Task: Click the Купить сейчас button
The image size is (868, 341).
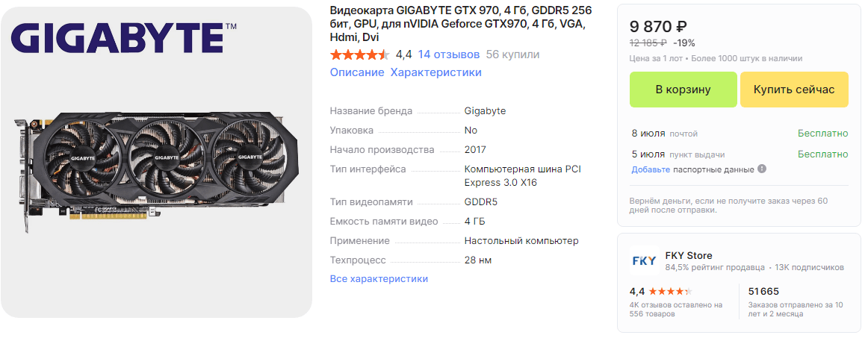Action: pyautogui.click(x=794, y=90)
